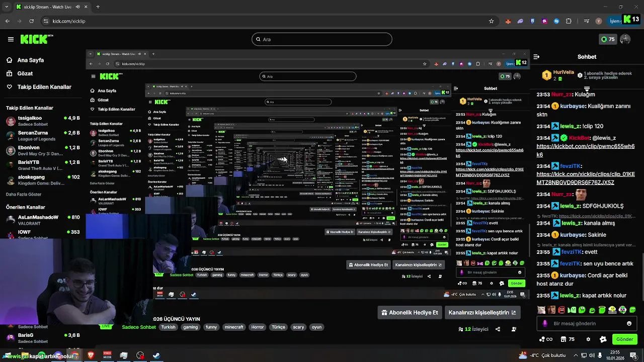Open the blue Shazam extension
This screenshot has height=362, width=644.
(556, 21)
